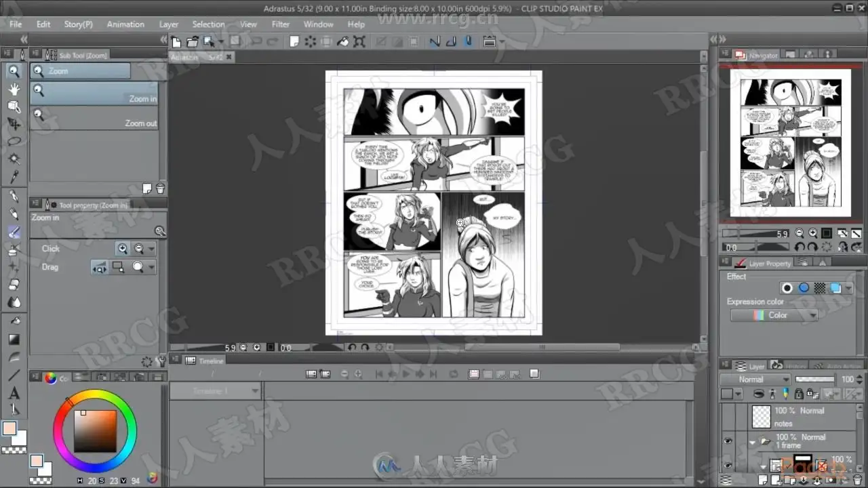Viewport: 868px width, 488px height.
Task: Choose the Zoom in click mode
Action: coord(122,249)
